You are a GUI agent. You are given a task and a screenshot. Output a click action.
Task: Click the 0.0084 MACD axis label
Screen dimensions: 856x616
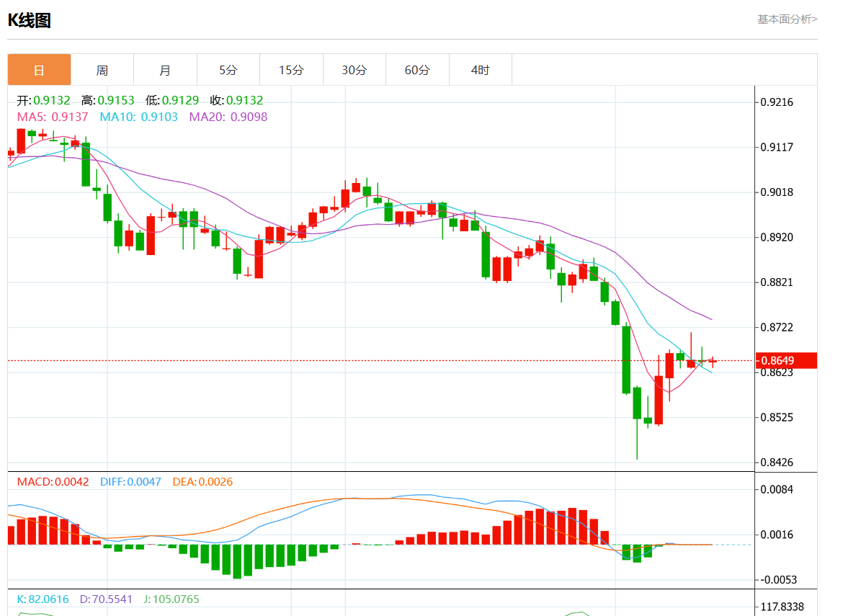777,489
